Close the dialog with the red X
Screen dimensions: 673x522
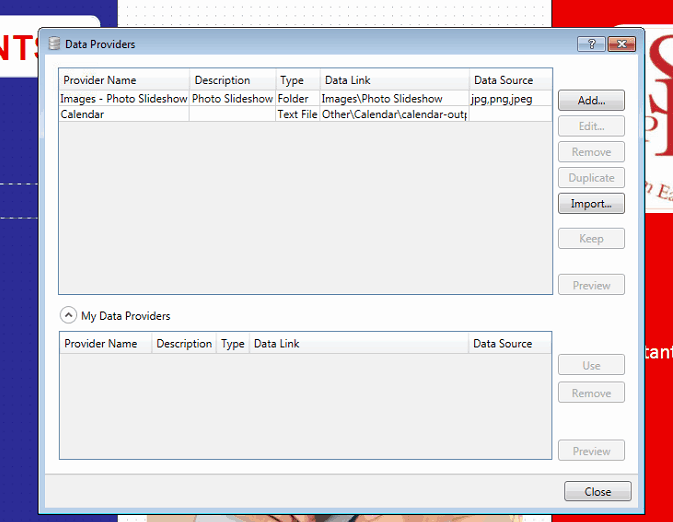pos(621,44)
